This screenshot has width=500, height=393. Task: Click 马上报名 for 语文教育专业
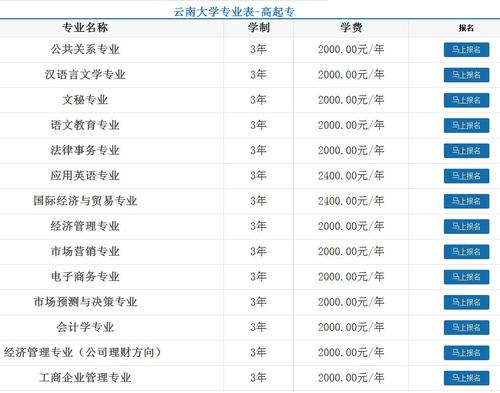click(x=466, y=125)
